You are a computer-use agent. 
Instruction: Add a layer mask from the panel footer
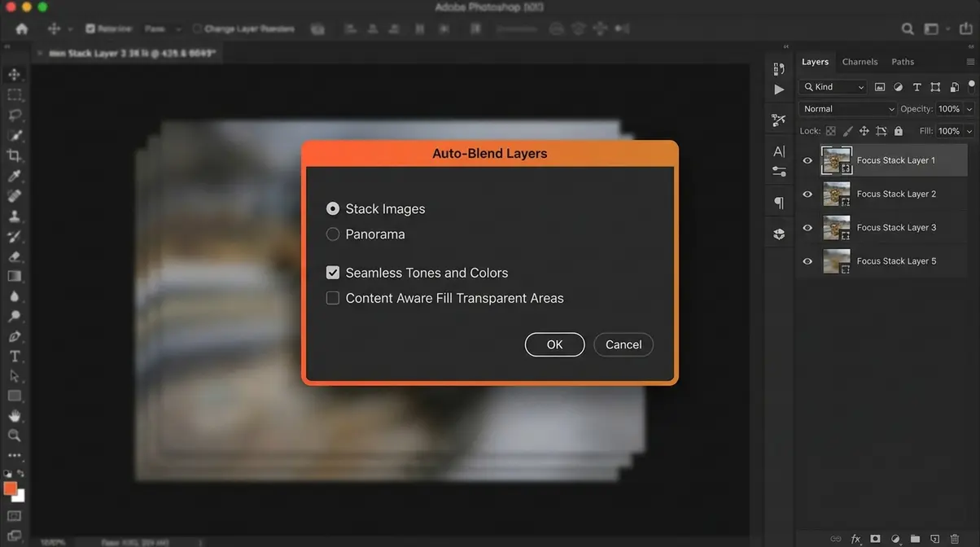875,539
